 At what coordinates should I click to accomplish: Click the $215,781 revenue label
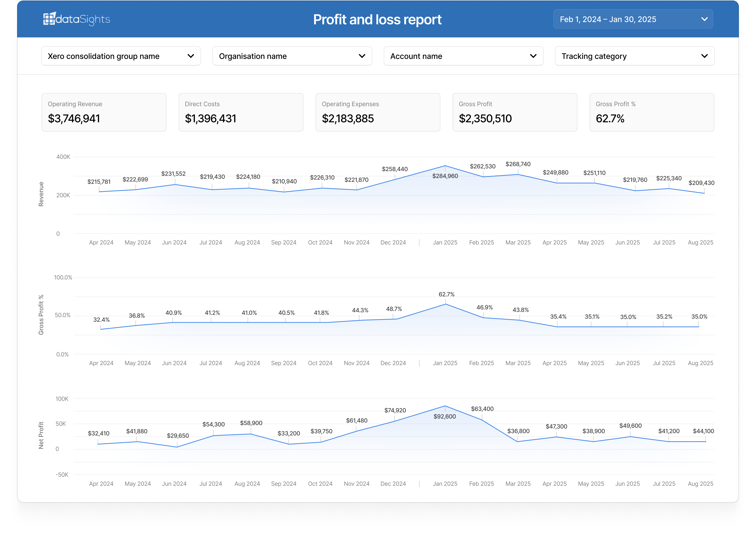pos(99,182)
